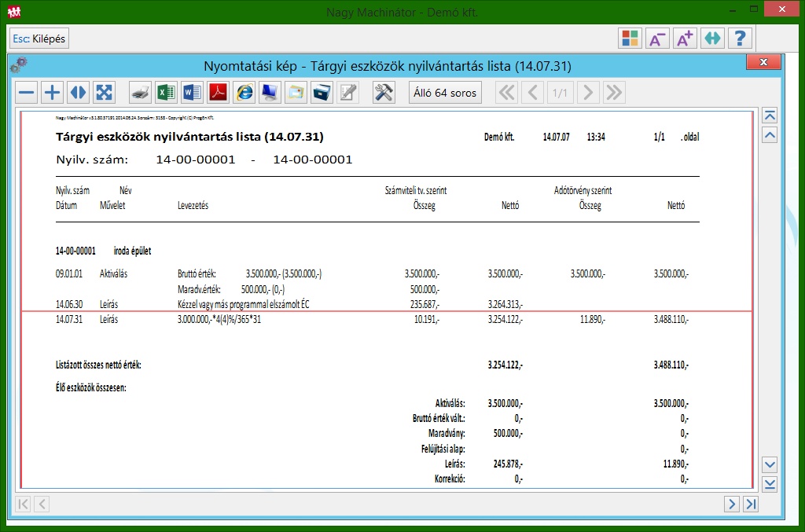Open print settings with the tools icon
The height and width of the screenshot is (532, 805).
point(384,93)
